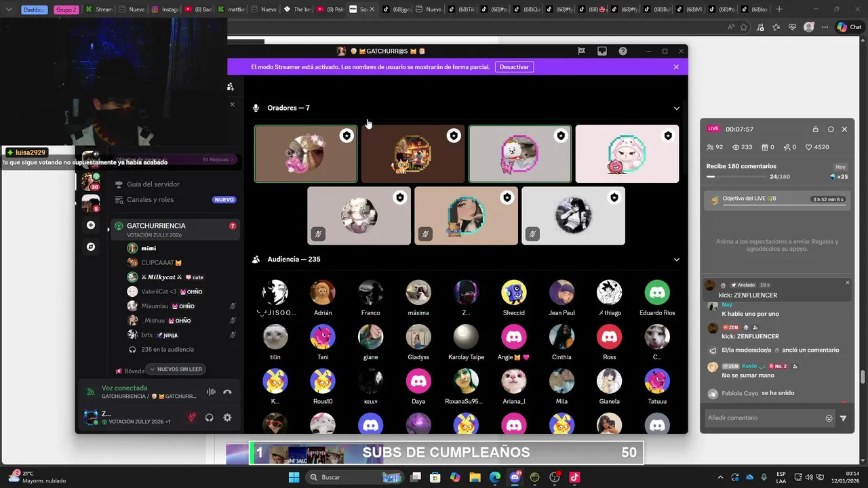Toggle your microphone mute in the Discord user panel
This screenshot has height=488, width=868.
[x=192, y=418]
